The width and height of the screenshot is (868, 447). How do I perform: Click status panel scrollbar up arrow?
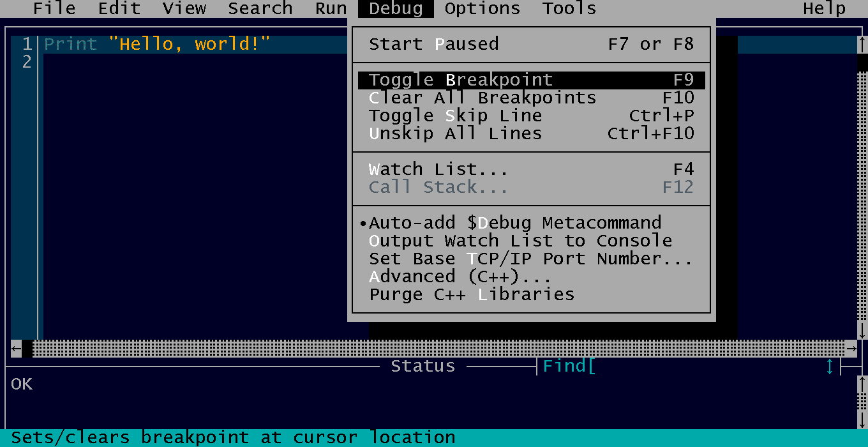[862, 384]
